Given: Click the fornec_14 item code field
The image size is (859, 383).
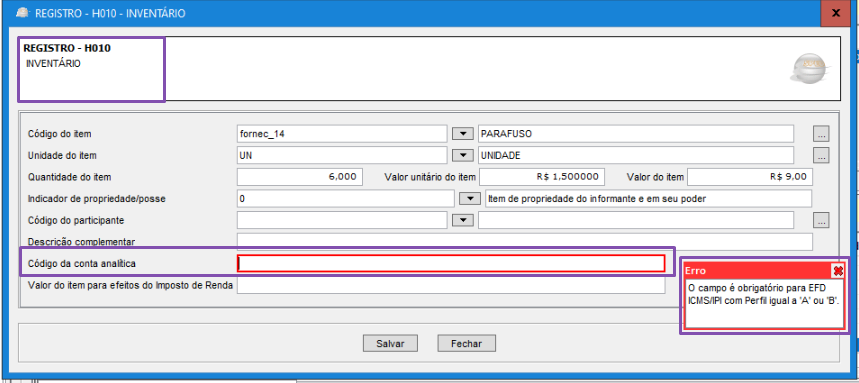Looking at the screenshot, I should click(342, 133).
